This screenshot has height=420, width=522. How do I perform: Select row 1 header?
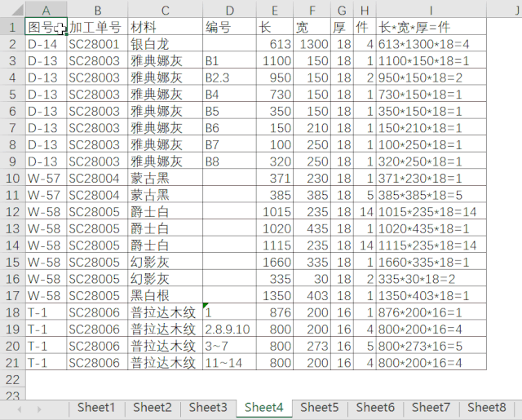coord(12,27)
